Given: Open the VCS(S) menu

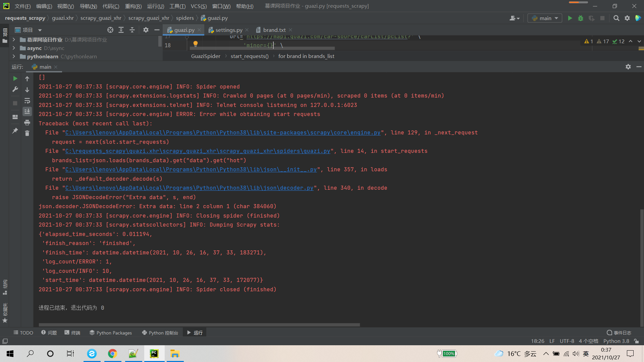Looking at the screenshot, I should tap(199, 6).
